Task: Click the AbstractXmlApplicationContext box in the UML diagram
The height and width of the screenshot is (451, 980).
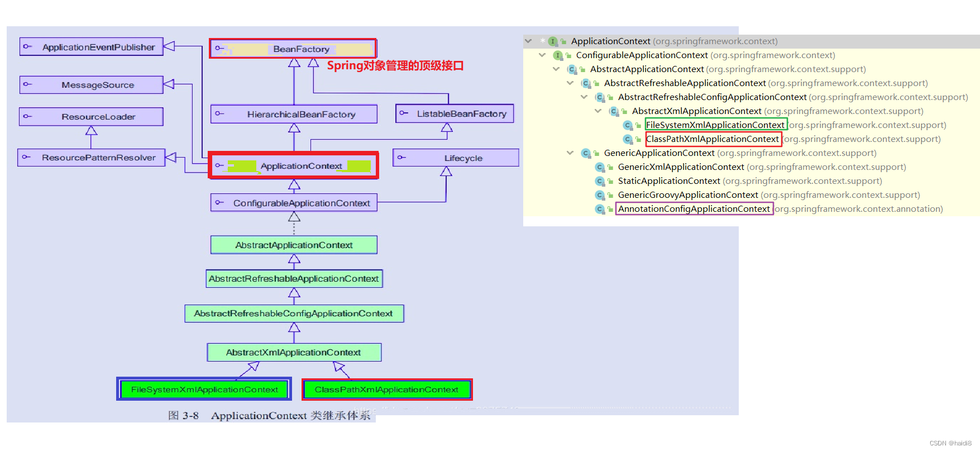Action: coord(294,353)
